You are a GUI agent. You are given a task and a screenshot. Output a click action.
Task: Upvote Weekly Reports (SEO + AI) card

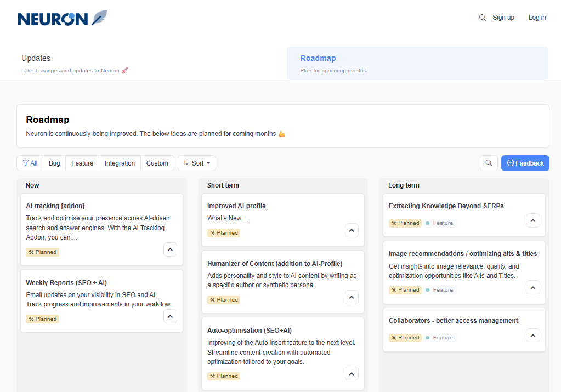point(171,316)
